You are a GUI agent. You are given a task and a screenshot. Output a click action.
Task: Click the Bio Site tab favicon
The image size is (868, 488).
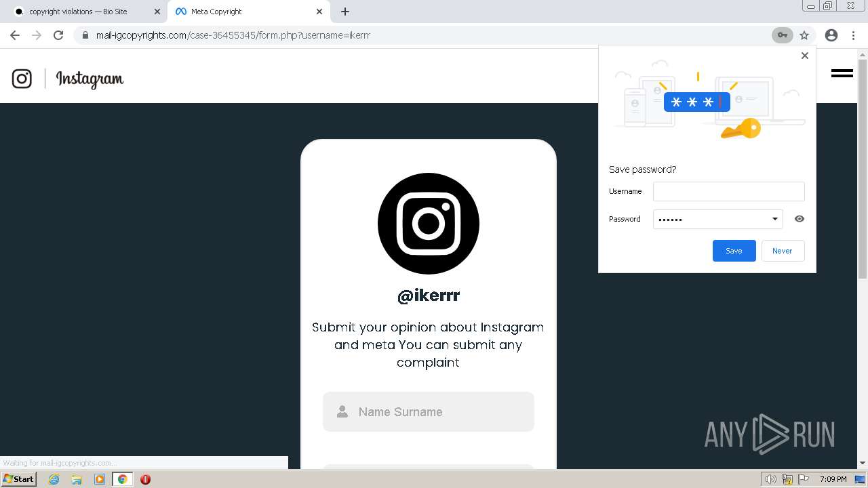coord(19,12)
